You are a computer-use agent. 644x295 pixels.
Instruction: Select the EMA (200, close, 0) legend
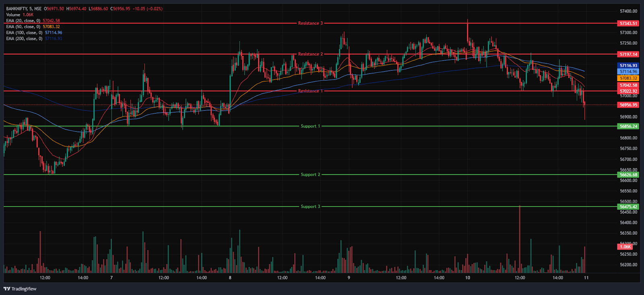24,39
